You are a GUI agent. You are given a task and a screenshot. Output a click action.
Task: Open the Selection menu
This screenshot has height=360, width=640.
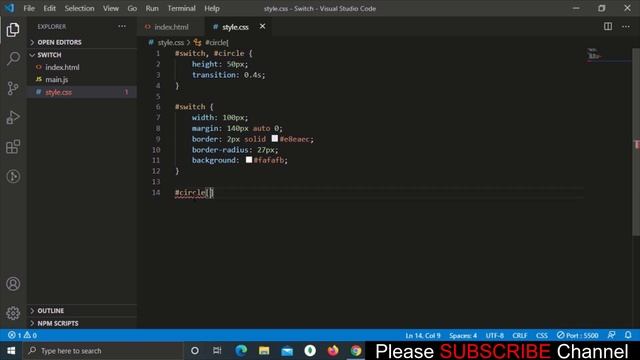click(79, 8)
